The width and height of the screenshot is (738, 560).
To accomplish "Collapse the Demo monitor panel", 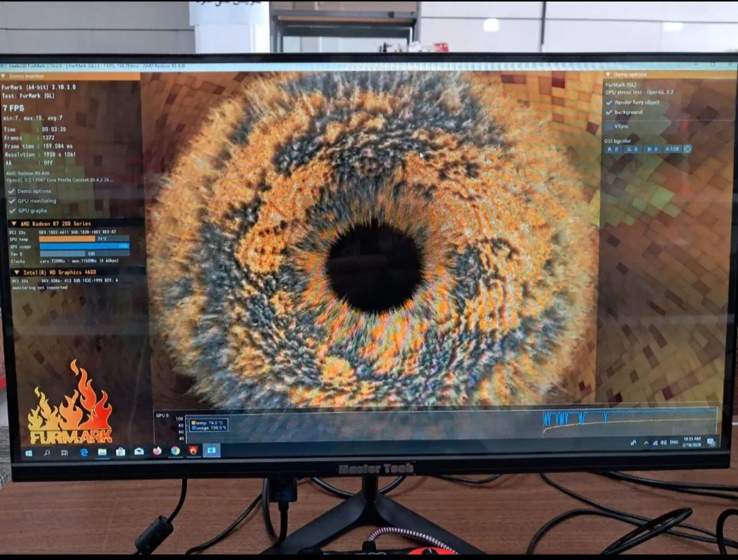I will [x=3, y=76].
